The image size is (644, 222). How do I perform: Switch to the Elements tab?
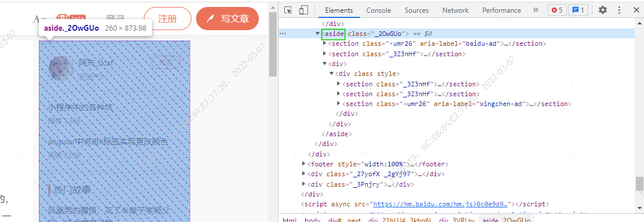click(339, 10)
